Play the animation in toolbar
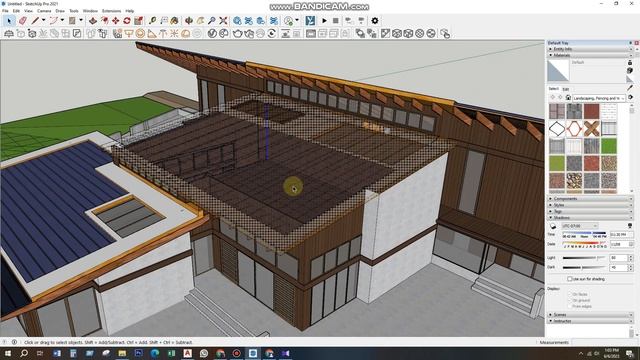 tap(324, 20)
